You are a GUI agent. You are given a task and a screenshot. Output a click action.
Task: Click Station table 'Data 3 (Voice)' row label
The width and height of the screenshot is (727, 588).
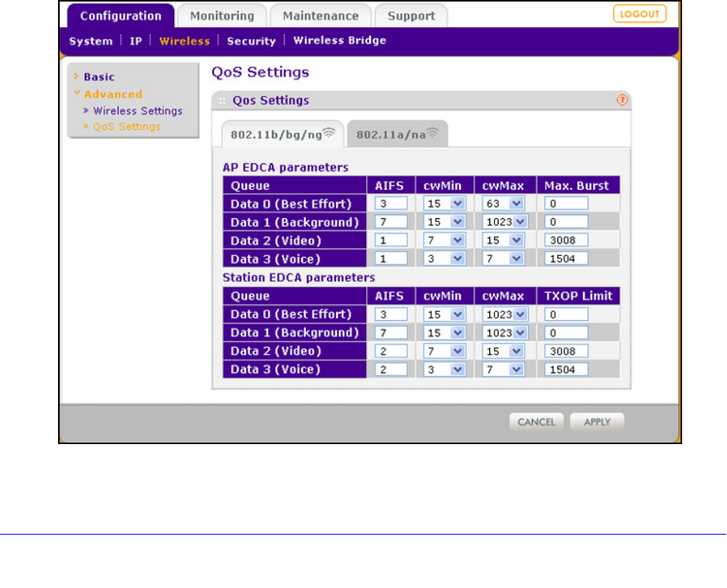(276, 369)
